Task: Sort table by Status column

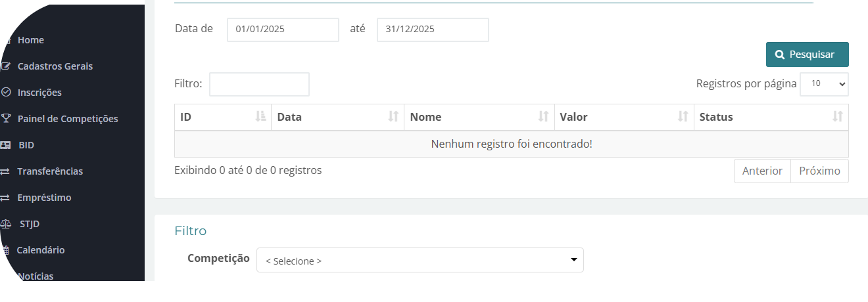Action: 771,118
